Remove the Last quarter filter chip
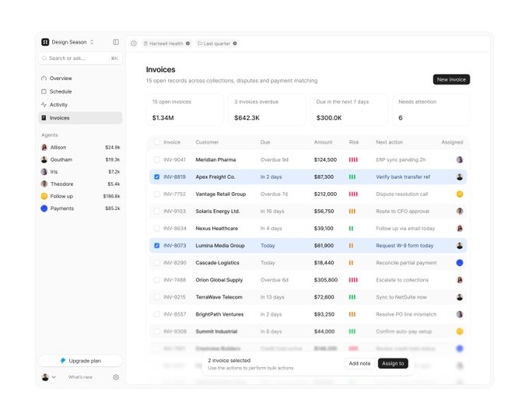This screenshot has height=420, width=529. (x=235, y=44)
